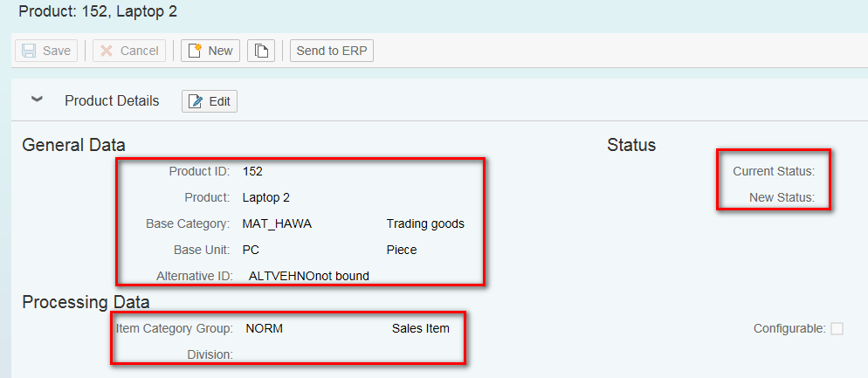Click the Cancel X icon
Screen dimensions: 868x378
pyautogui.click(x=107, y=51)
